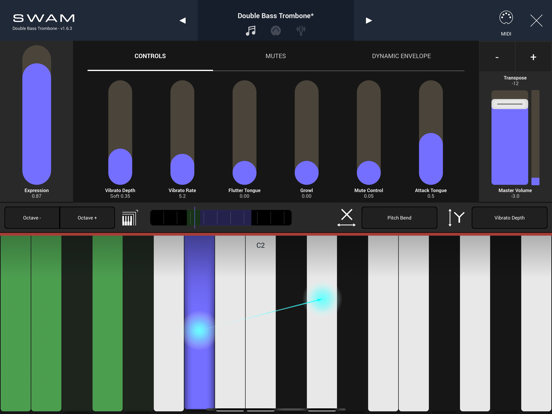552x414 pixels.
Task: Adjust the Mute Control slider
Action: coord(369,132)
